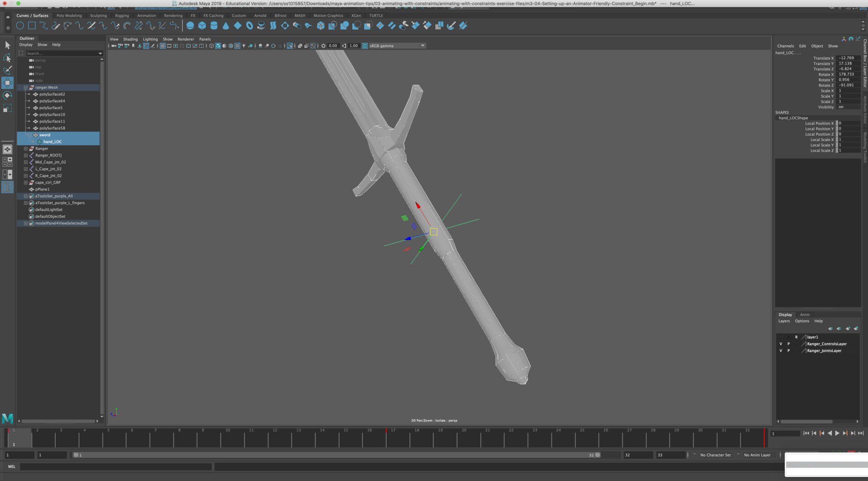Switch to the Anim layer tab
This screenshot has width=868, height=481.
pos(804,314)
